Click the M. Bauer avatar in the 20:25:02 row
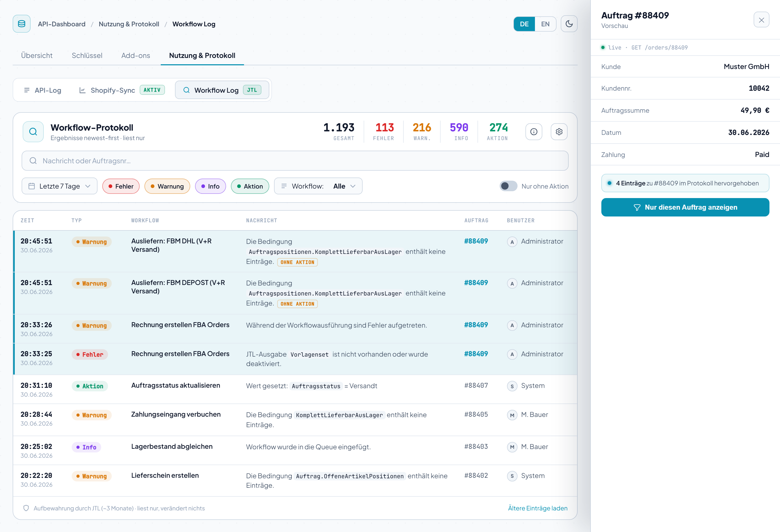This screenshot has height=532, width=780. (x=512, y=447)
